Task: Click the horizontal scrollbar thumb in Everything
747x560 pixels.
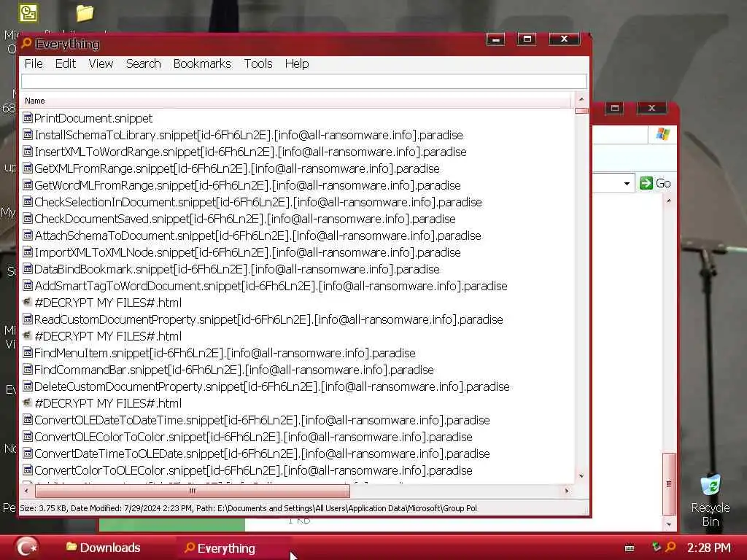Action: (x=191, y=491)
